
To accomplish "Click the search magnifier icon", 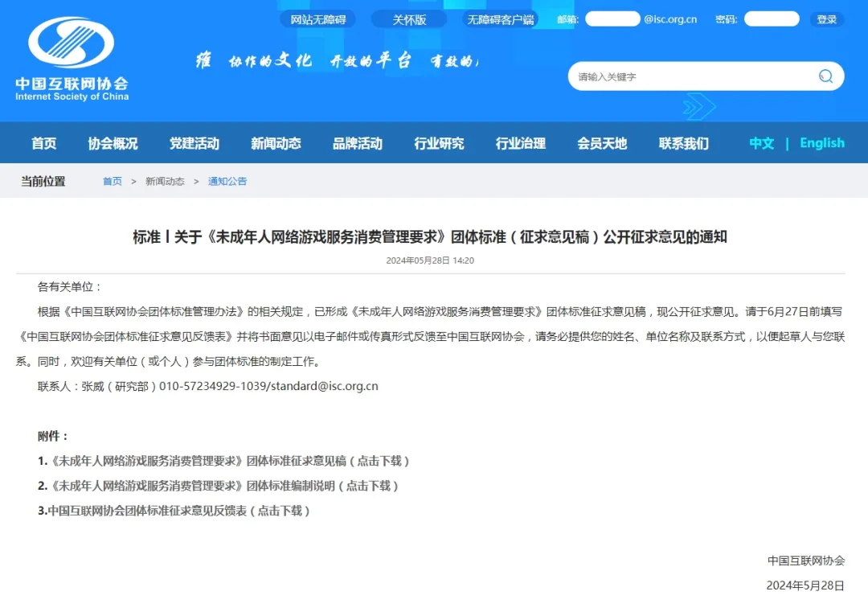I will click(825, 76).
